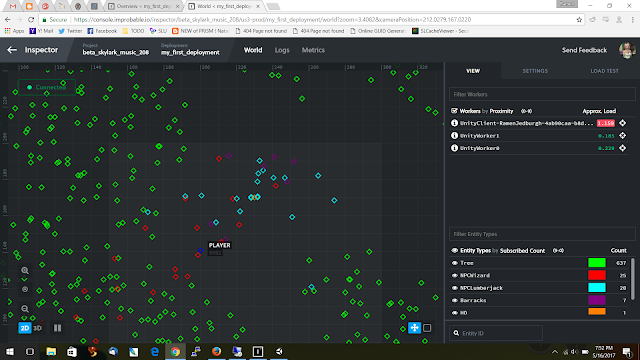Toggle the Workers by Proximity checkbox

pyautogui.click(x=454, y=111)
